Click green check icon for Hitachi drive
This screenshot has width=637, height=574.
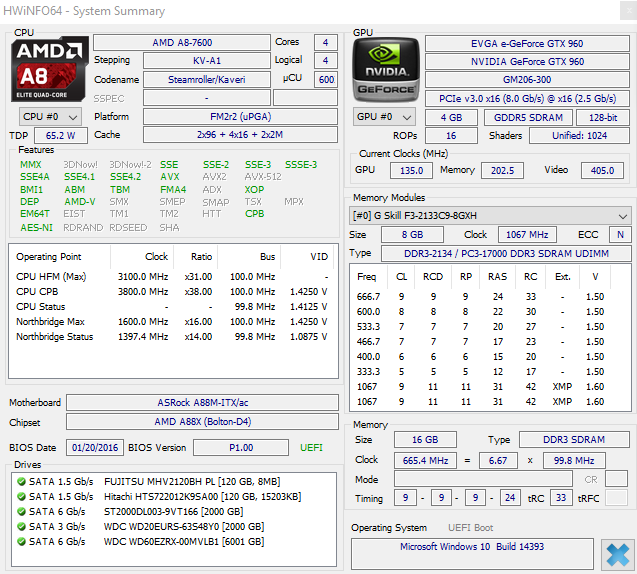(x=20, y=496)
